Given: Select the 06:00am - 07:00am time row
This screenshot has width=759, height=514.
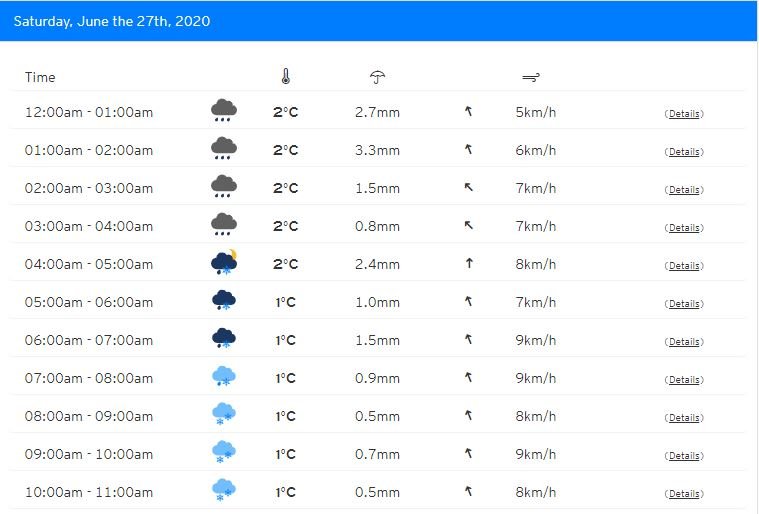Looking at the screenshot, I should (378, 340).
